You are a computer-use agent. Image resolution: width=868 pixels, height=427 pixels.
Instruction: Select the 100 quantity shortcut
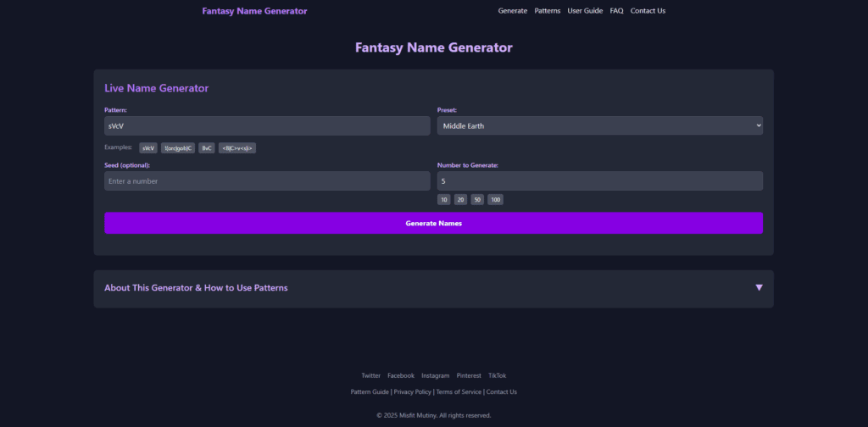coord(495,200)
